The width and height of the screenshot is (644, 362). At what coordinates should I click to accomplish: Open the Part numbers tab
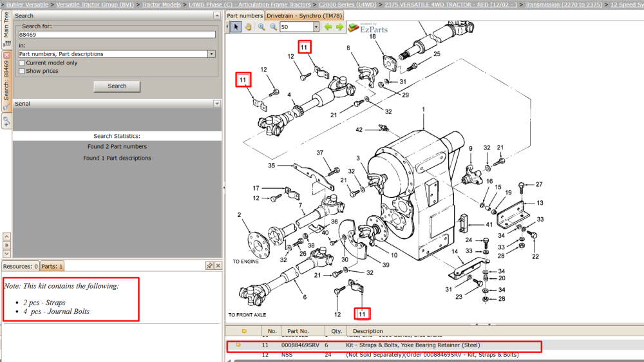pyautogui.click(x=245, y=15)
